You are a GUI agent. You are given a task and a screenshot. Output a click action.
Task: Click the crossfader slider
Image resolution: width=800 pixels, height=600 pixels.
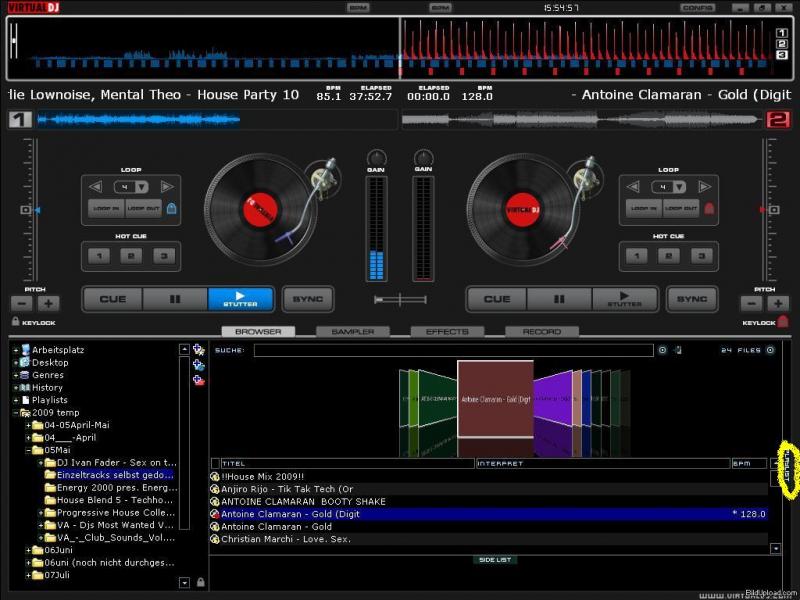point(400,299)
